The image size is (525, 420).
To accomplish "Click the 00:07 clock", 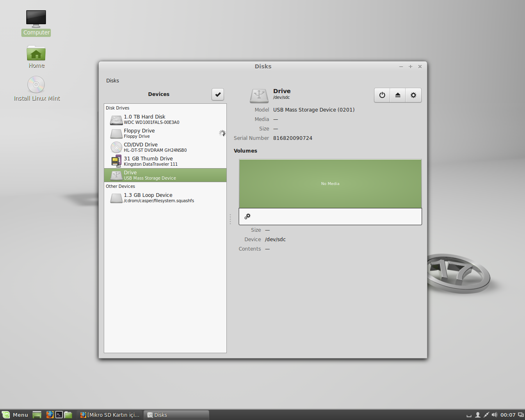I will [x=508, y=415].
